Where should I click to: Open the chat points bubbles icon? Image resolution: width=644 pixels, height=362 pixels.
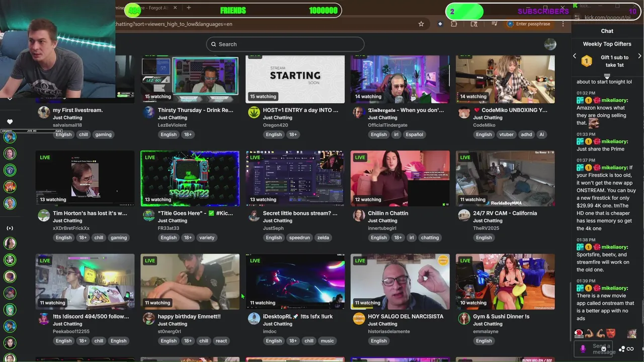click(x=622, y=349)
